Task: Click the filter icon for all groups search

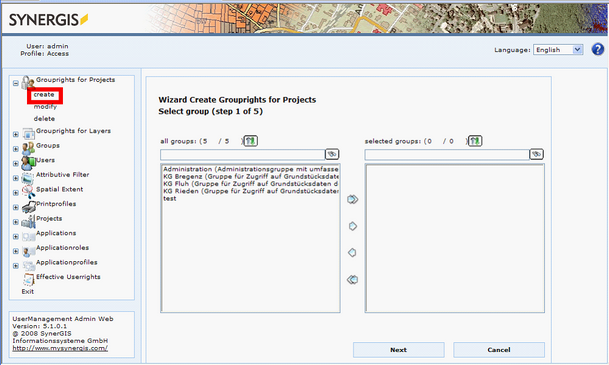Action: [332, 155]
